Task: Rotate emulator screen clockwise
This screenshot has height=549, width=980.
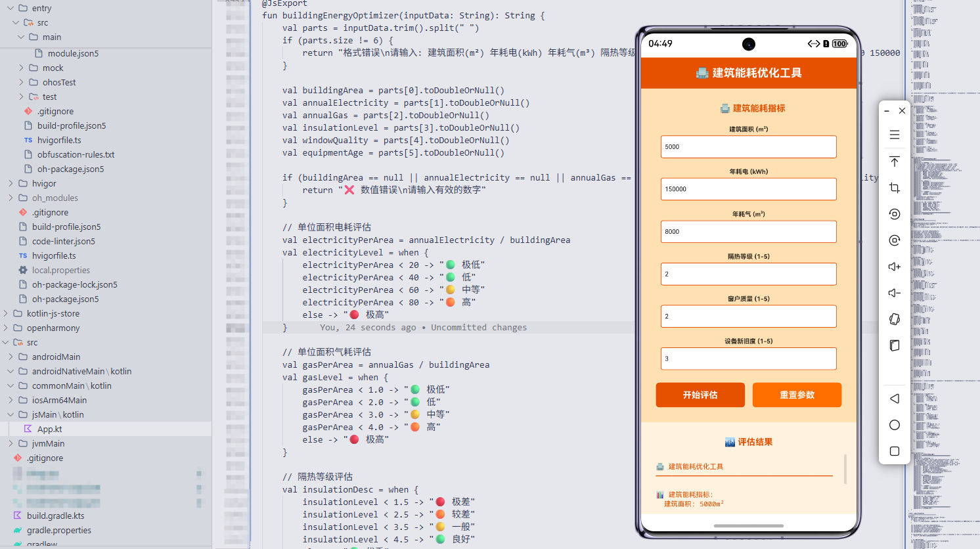Action: click(894, 240)
